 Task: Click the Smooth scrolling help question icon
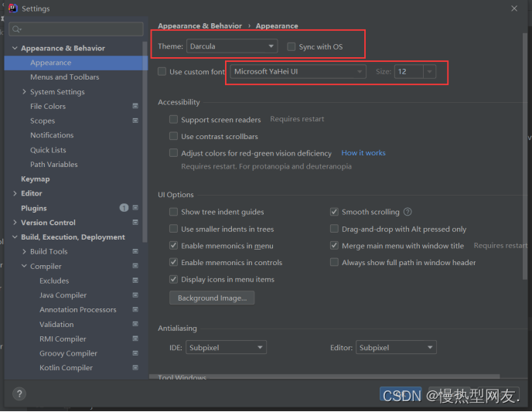click(x=408, y=212)
